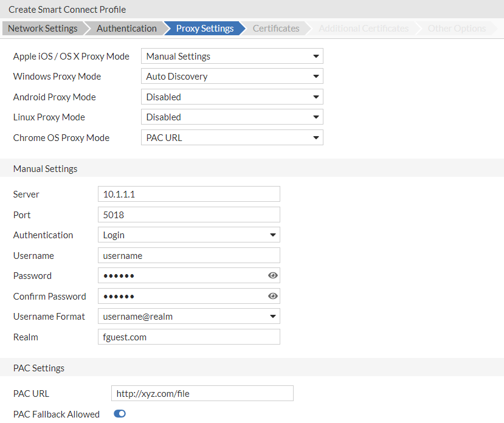This screenshot has height=423, width=504.
Task: Toggle PAC Fallback Allowed switch
Action: click(120, 414)
